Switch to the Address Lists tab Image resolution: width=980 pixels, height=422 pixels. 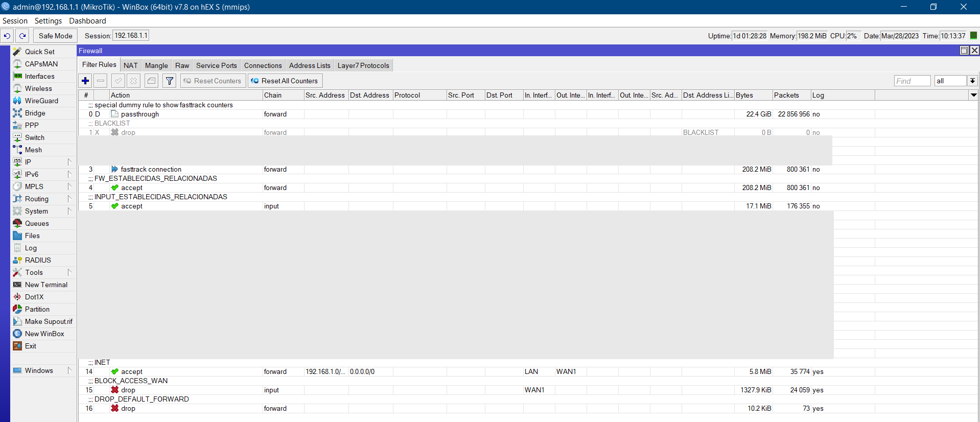(x=310, y=65)
